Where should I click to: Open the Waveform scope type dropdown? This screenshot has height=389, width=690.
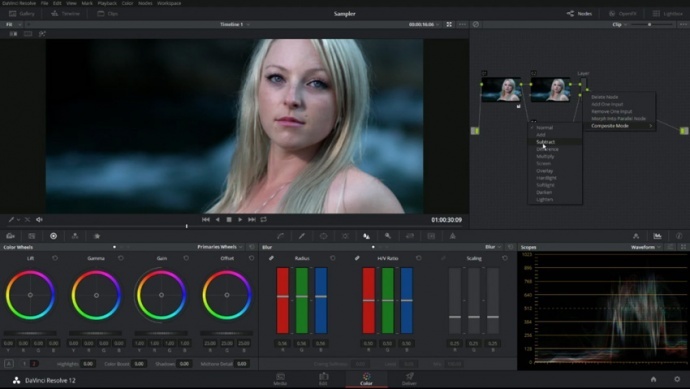pos(646,247)
